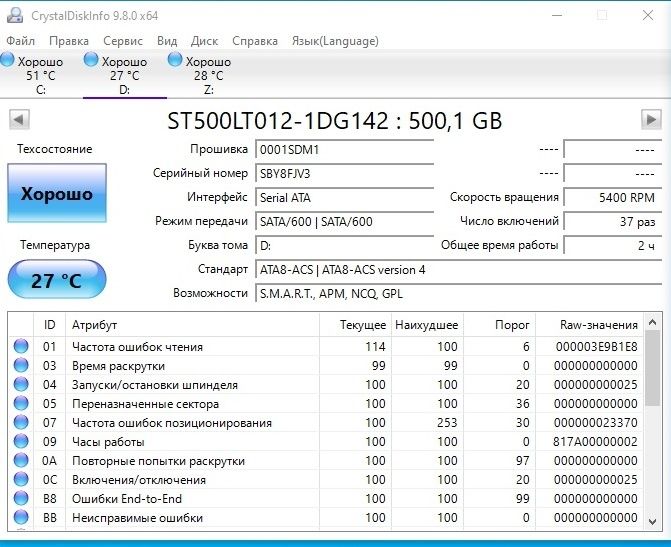671x547 pixels.
Task: Click the rotation speed value 5400 RPM
Action: tap(612, 198)
